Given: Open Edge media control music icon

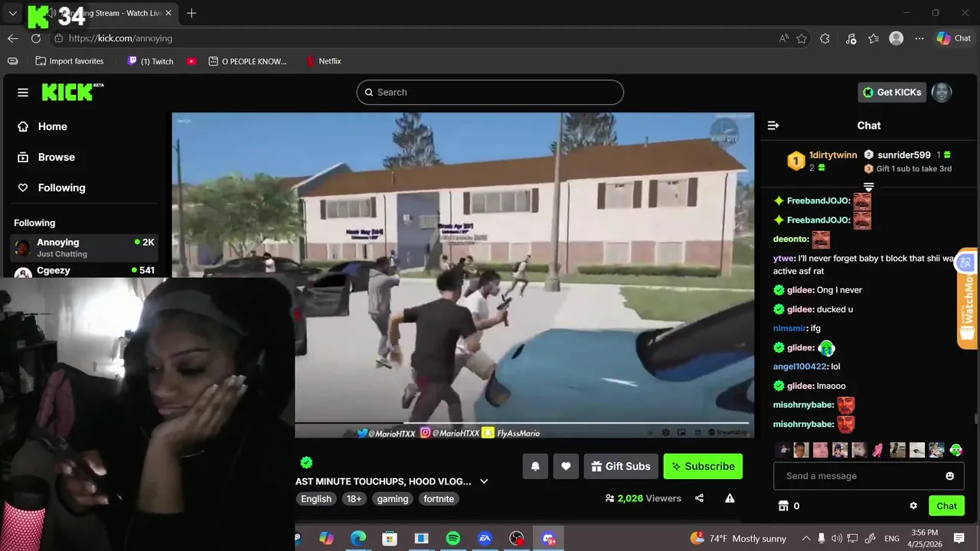Looking at the screenshot, I should (x=851, y=38).
